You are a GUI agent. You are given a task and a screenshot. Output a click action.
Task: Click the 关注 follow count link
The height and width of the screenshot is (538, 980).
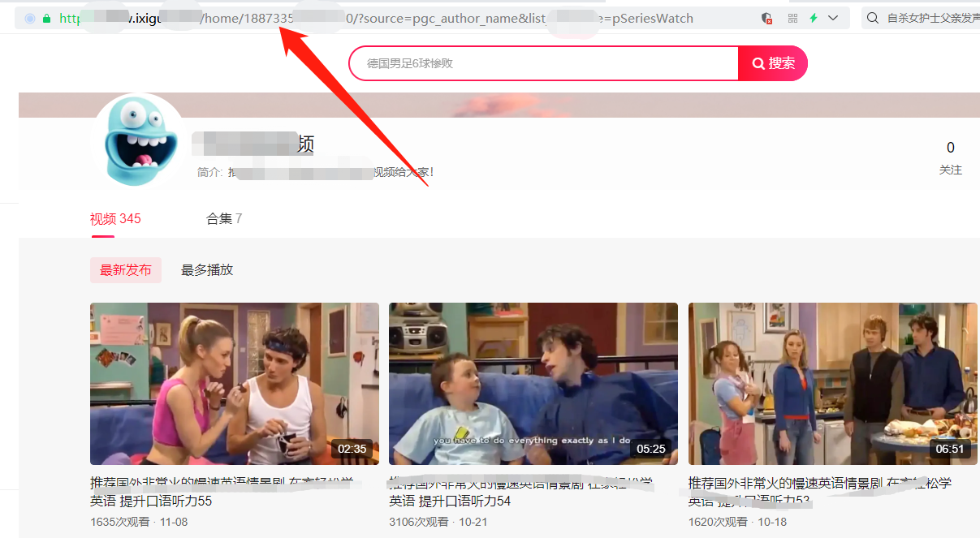coord(950,159)
